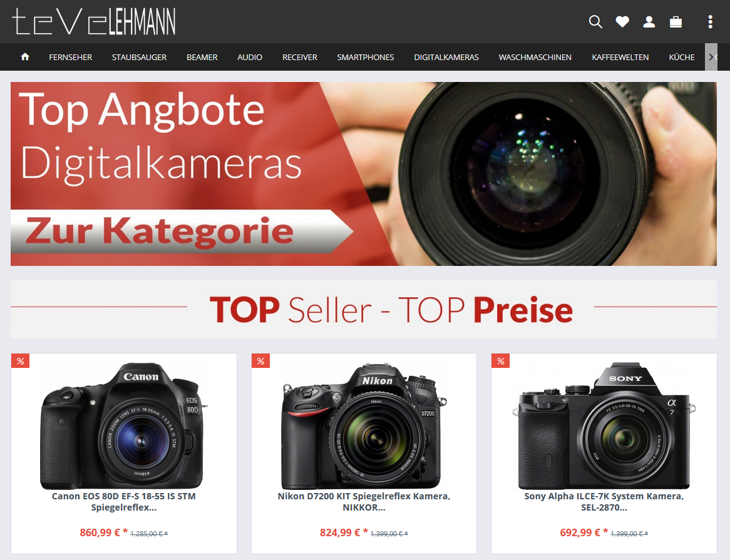Open Nikon D7200 KIT product title
The image size is (730, 560).
(x=364, y=502)
